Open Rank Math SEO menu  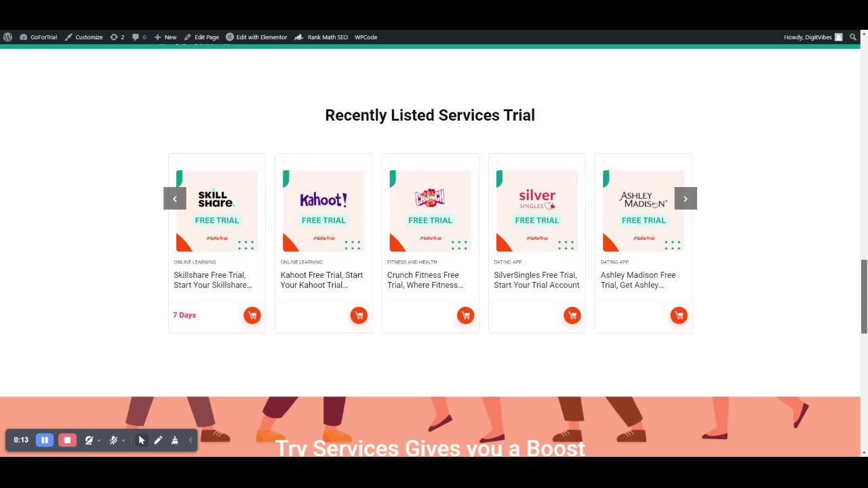[321, 37]
